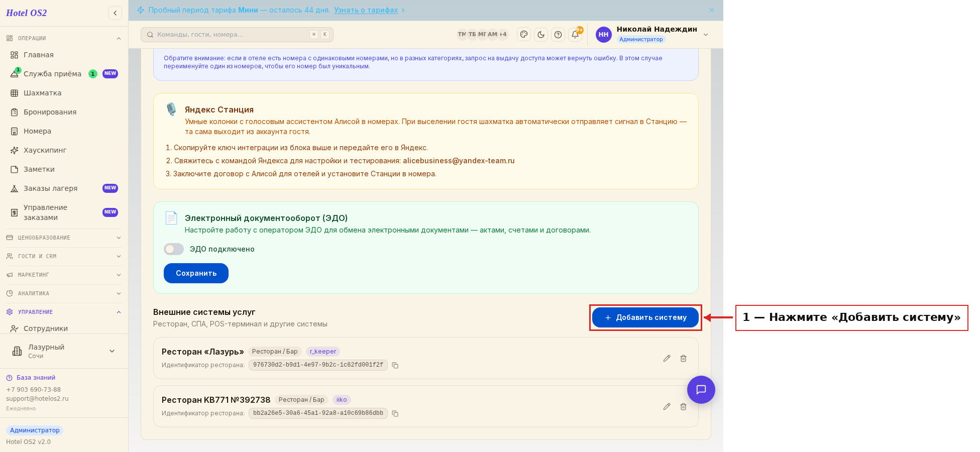Click the +4 users avatar badge
The height and width of the screenshot is (452, 980).
pos(503,35)
